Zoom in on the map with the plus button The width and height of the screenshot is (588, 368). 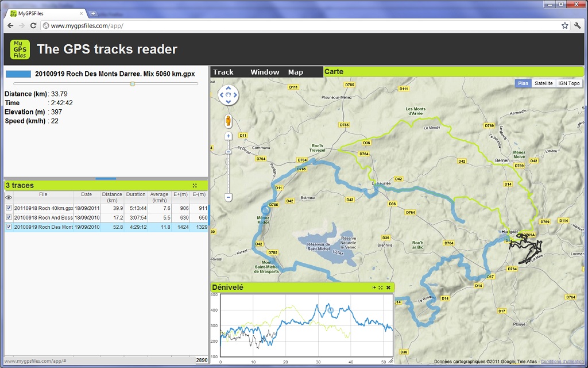[x=229, y=136]
